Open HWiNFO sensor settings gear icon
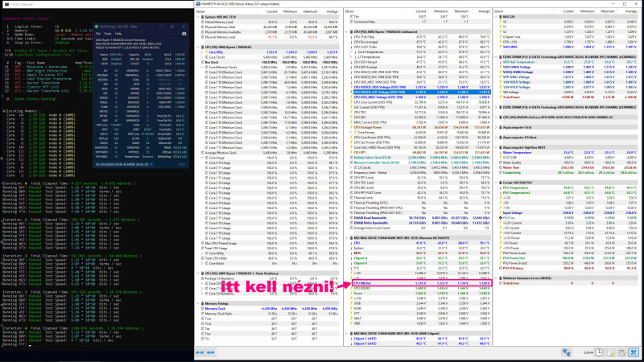This screenshot has width=644, height=362. pyautogui.click(x=622, y=352)
